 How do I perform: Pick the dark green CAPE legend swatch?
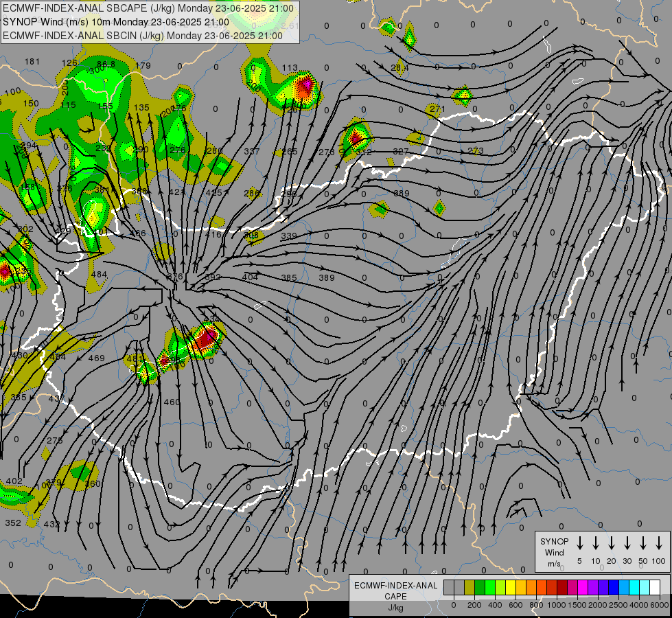(480, 587)
